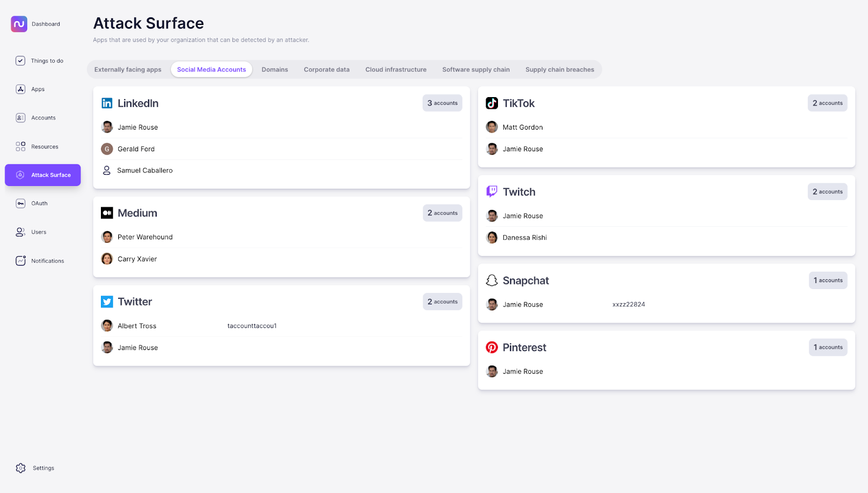This screenshot has width=868, height=493.
Task: Click the Snapchat ghost icon
Action: pos(492,280)
